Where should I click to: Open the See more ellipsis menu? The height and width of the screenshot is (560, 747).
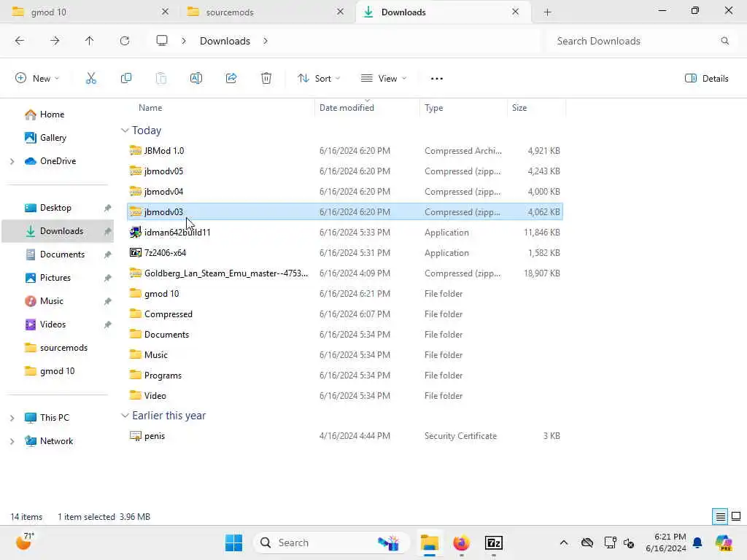(x=436, y=79)
